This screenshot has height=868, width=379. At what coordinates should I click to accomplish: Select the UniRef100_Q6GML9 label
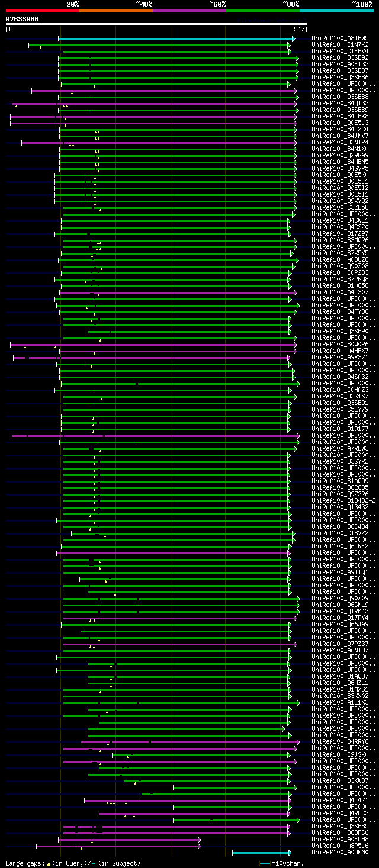[340, 605]
